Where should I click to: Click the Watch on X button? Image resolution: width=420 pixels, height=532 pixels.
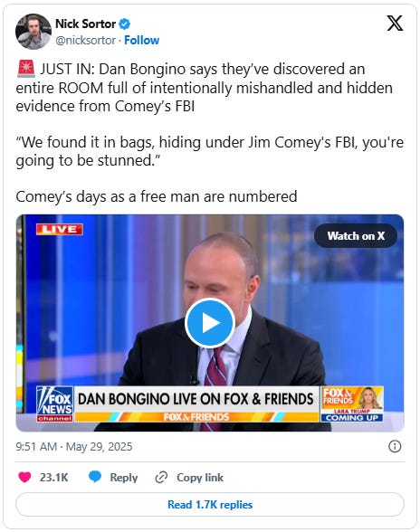click(356, 236)
